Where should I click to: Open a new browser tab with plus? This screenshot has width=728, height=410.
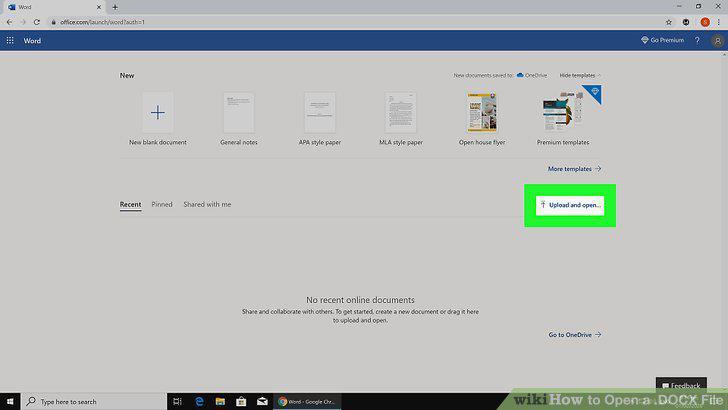point(115,7)
